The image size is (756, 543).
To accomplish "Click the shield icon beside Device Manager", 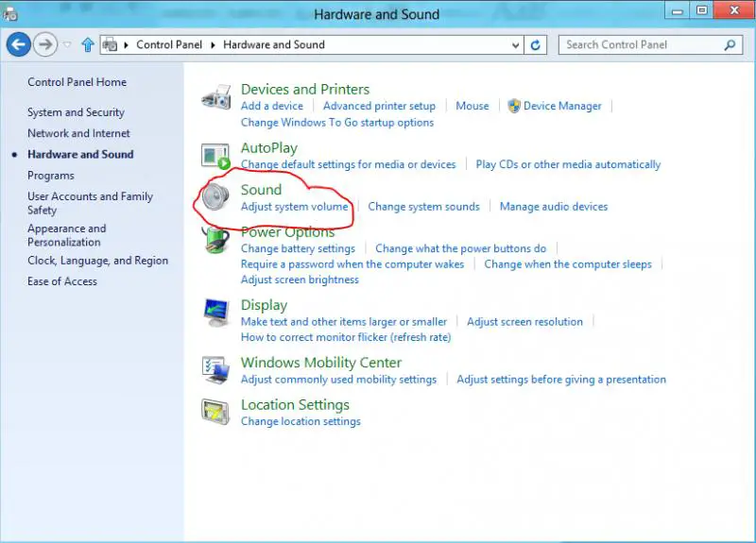I will tap(514, 106).
